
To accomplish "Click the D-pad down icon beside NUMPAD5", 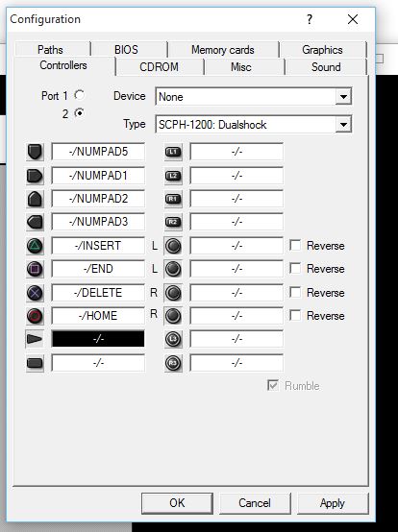I will click(35, 152).
